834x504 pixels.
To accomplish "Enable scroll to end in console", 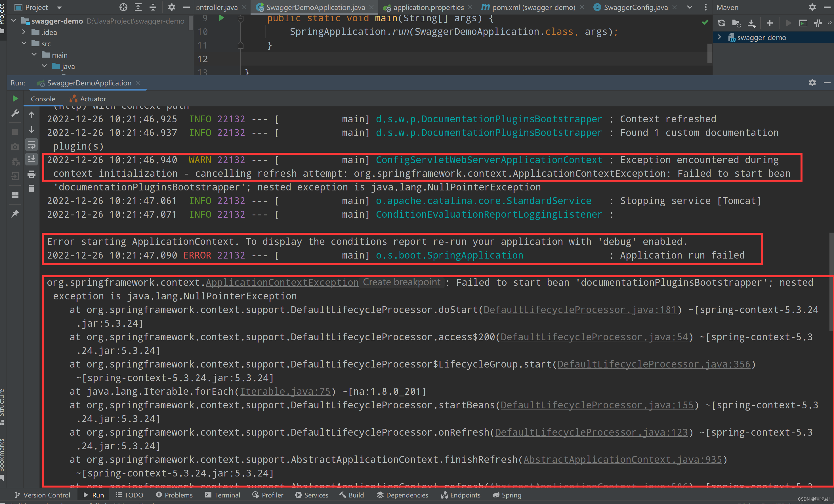I will pyautogui.click(x=31, y=159).
